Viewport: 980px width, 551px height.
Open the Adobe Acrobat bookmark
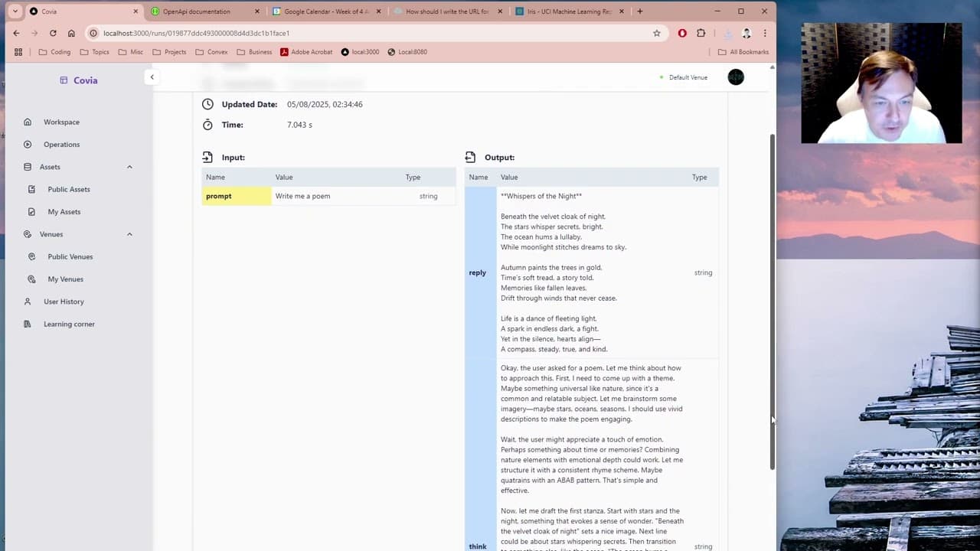pyautogui.click(x=306, y=52)
